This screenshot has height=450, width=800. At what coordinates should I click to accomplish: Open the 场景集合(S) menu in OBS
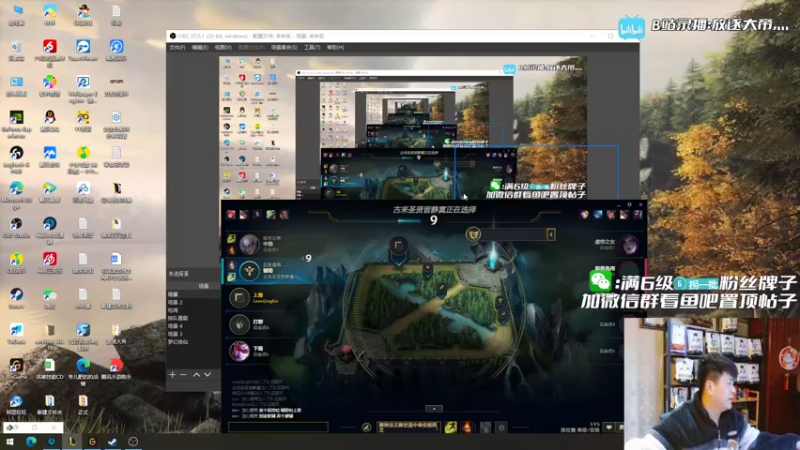coord(284,47)
